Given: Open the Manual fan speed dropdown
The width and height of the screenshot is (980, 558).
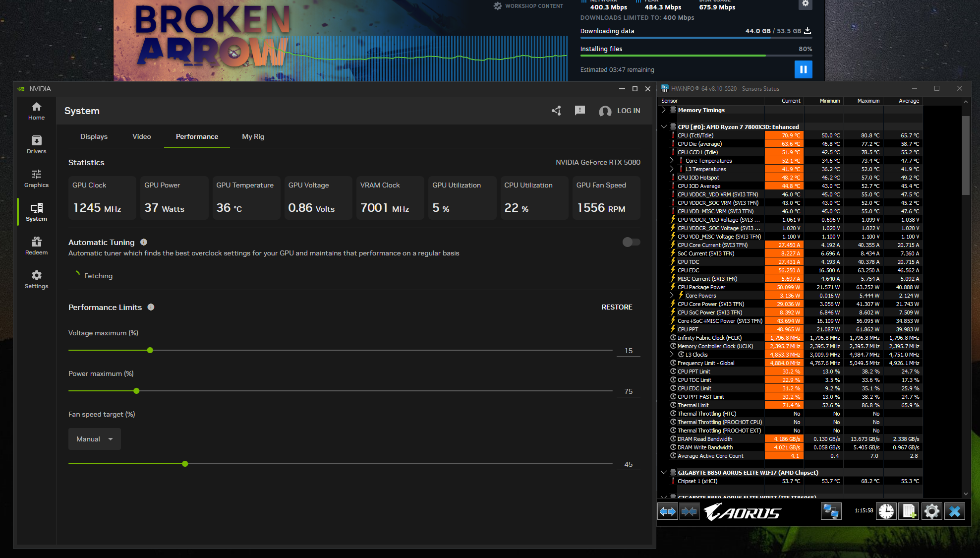Looking at the screenshot, I should tap(94, 439).
